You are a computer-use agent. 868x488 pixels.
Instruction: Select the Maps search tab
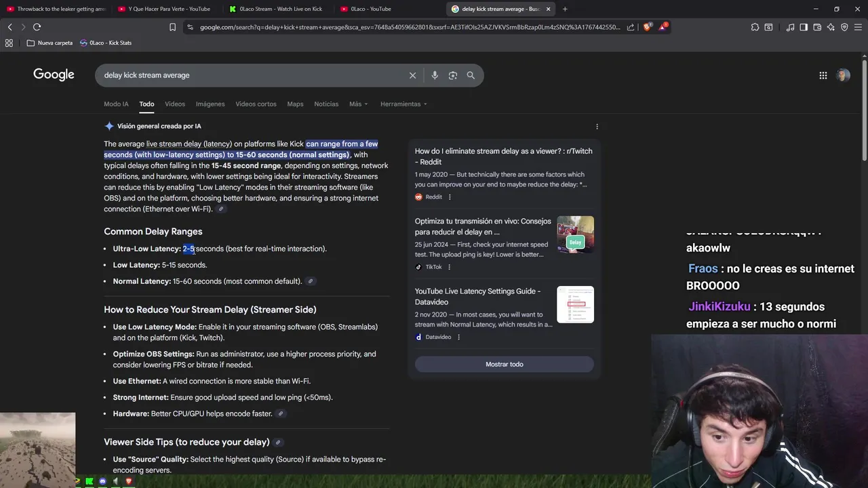pos(295,104)
